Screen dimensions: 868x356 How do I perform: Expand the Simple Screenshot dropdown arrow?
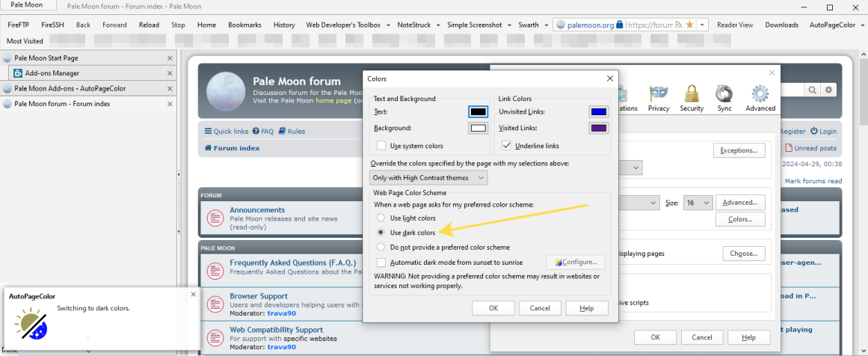point(510,25)
